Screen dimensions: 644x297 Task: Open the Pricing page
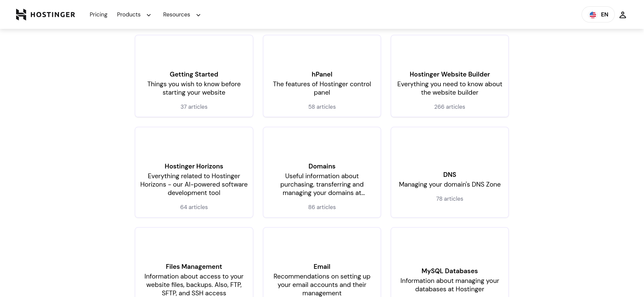[98, 14]
